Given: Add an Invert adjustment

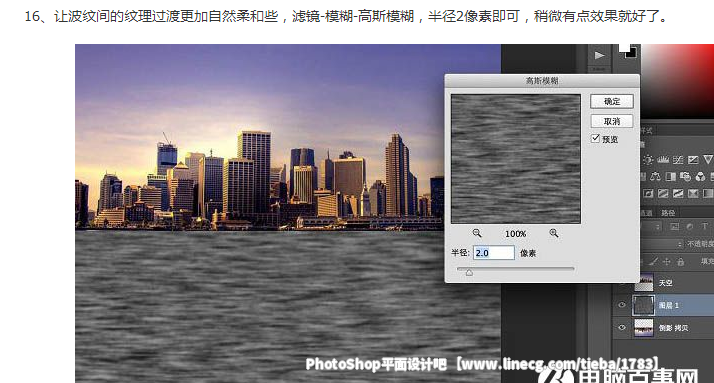Looking at the screenshot, I should (x=648, y=194).
